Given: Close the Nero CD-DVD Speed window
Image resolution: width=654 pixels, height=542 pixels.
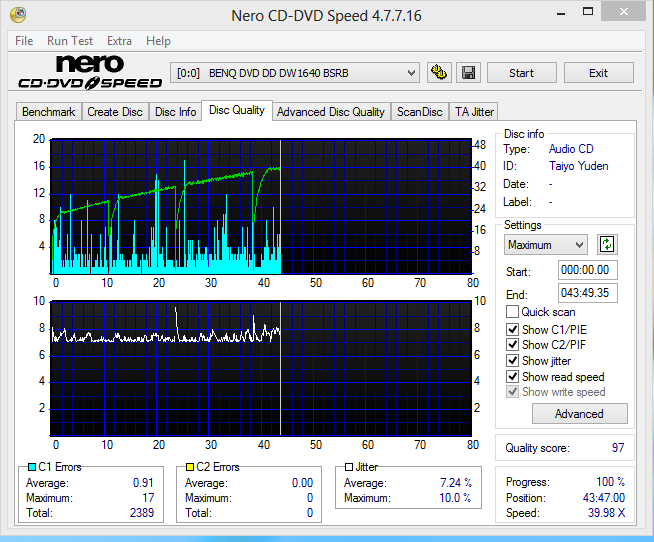Looking at the screenshot, I should pyautogui.click(x=624, y=12).
